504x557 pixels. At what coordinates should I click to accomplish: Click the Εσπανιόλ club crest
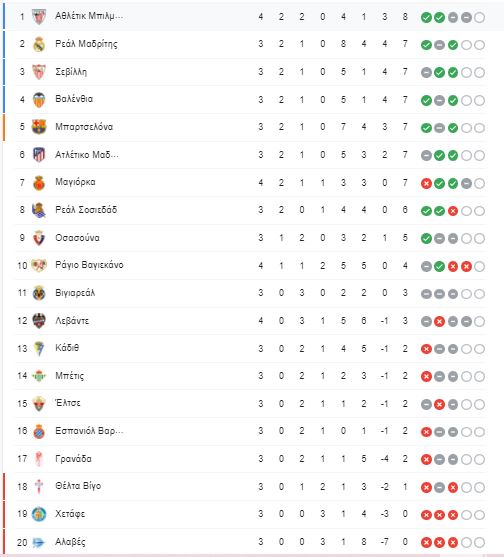coord(39,431)
